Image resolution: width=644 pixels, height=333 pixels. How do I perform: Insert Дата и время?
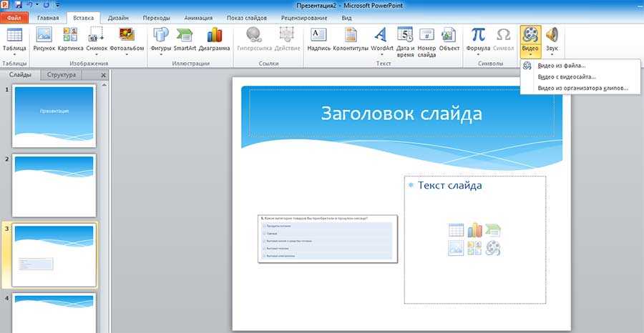(x=405, y=34)
